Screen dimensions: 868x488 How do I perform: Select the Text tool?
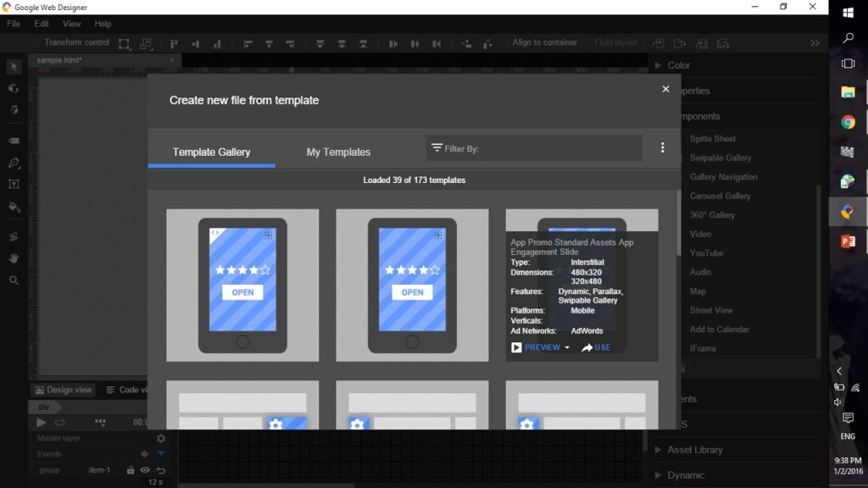pos(14,184)
